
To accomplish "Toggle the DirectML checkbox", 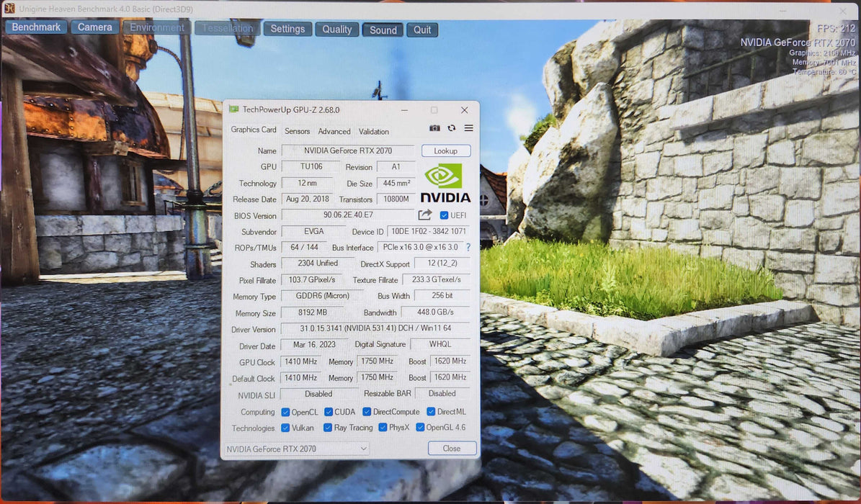I will pos(431,411).
